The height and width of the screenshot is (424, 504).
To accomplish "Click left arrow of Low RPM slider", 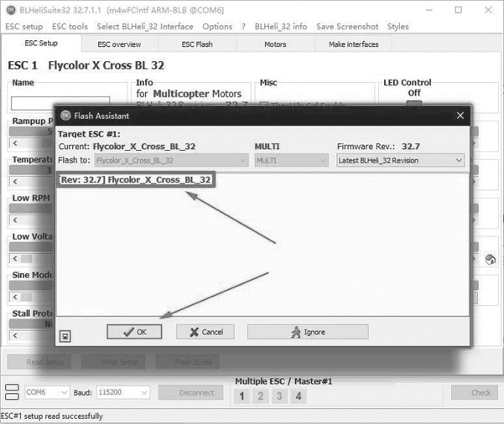I will tap(15, 220).
